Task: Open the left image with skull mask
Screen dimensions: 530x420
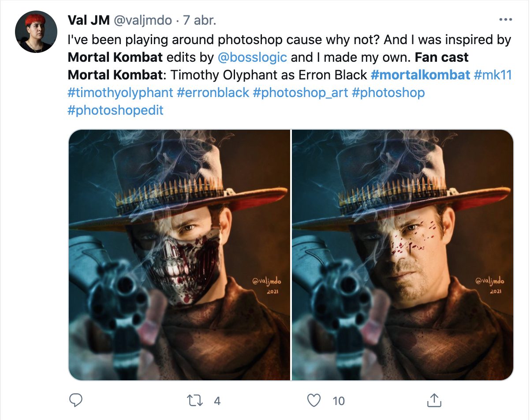Action: (179, 255)
